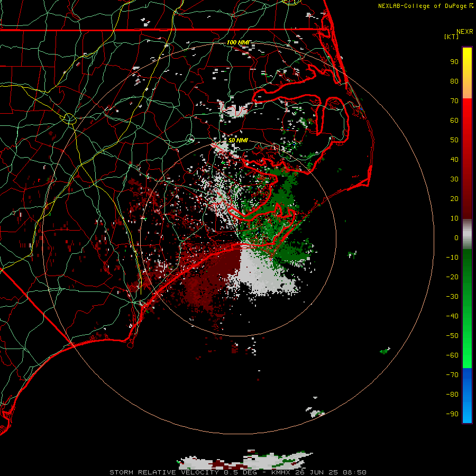Click the KMHX radar site identifier
Image resolution: width=476 pixels, height=476 pixels.
[x=281, y=472]
